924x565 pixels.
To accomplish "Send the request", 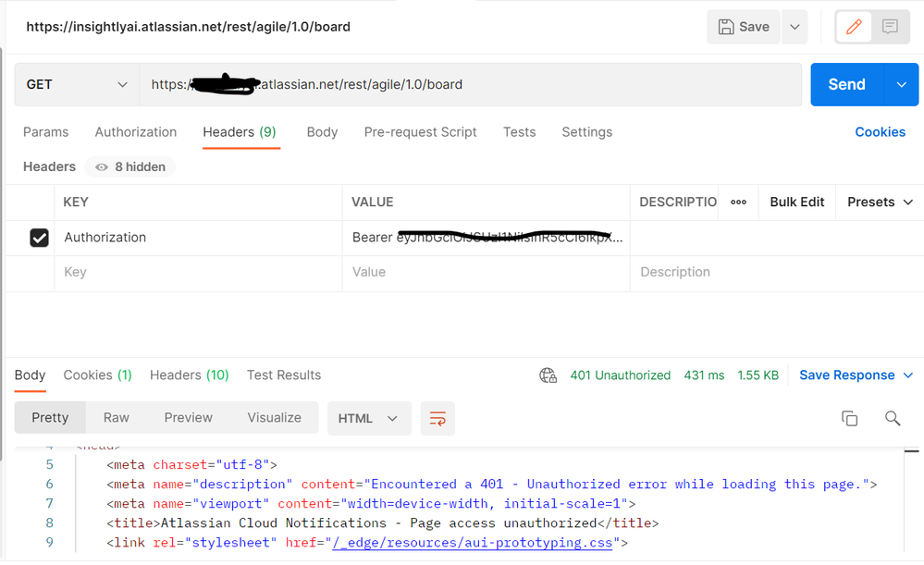I will [x=847, y=85].
